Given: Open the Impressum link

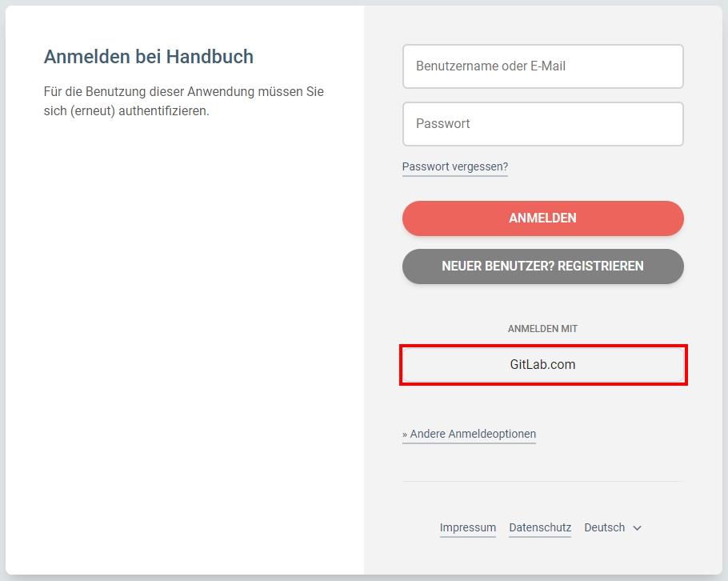Looking at the screenshot, I should [x=467, y=527].
